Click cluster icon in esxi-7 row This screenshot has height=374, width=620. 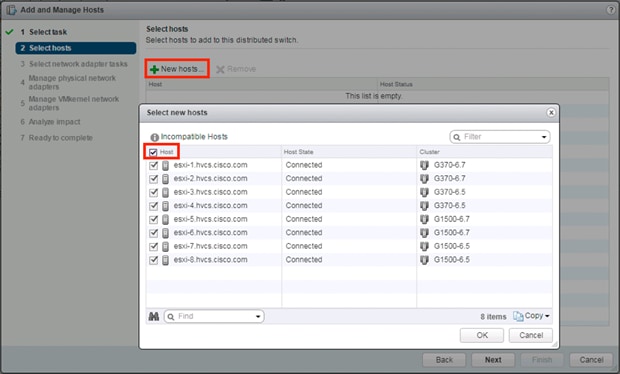[424, 246]
